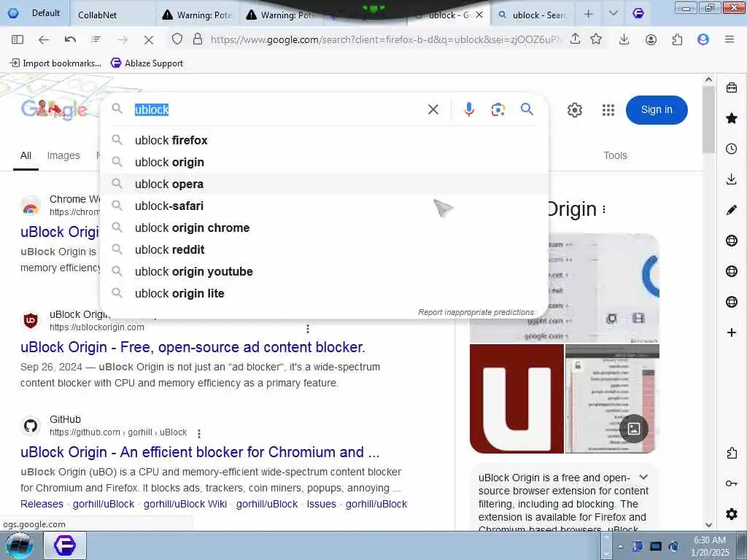
Task: Click Report inappropriate predictions
Action: tap(476, 312)
